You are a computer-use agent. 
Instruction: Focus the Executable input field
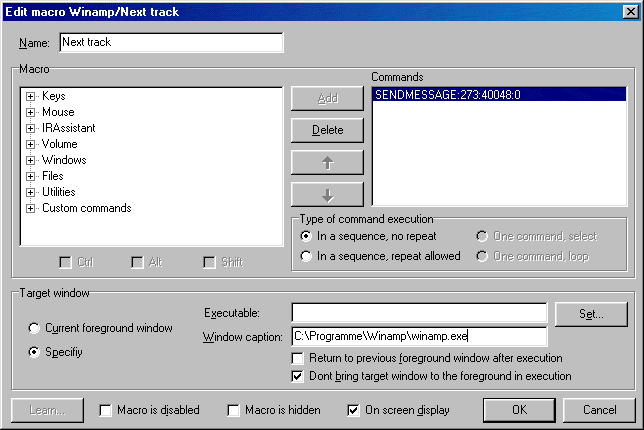coord(419,313)
